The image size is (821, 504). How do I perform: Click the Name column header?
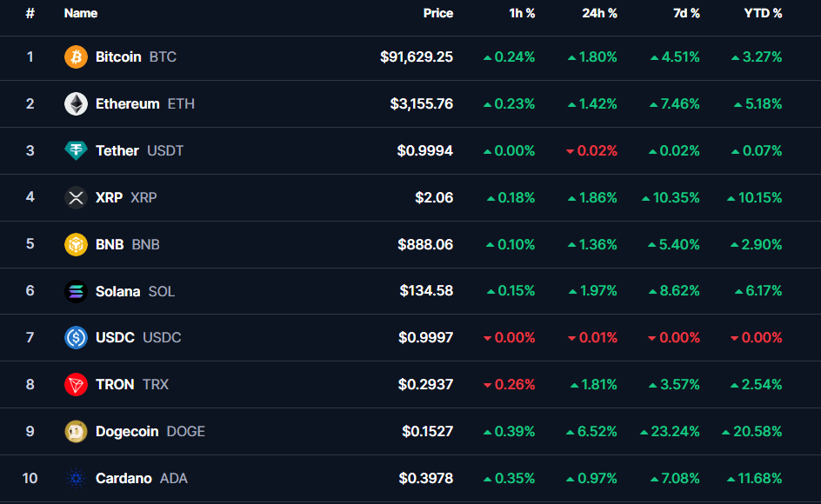pyautogui.click(x=80, y=13)
